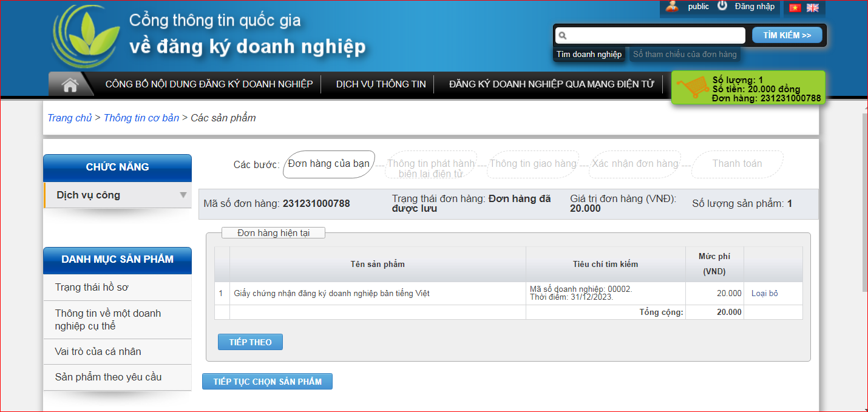This screenshot has width=868, height=412.
Task: Expand the Dịch vụ công arrow
Action: pos(183,195)
